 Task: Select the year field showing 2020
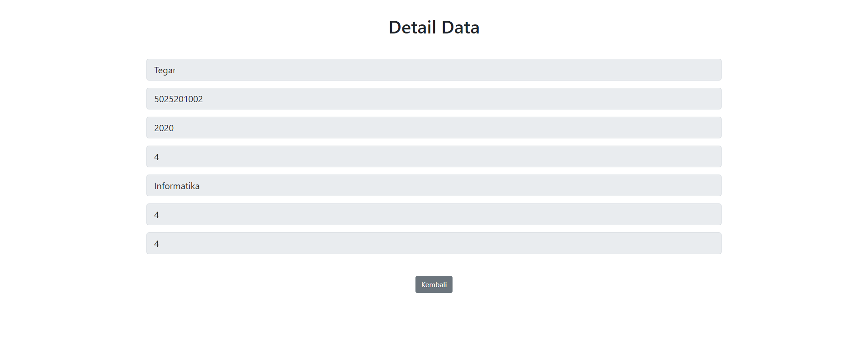tap(434, 128)
